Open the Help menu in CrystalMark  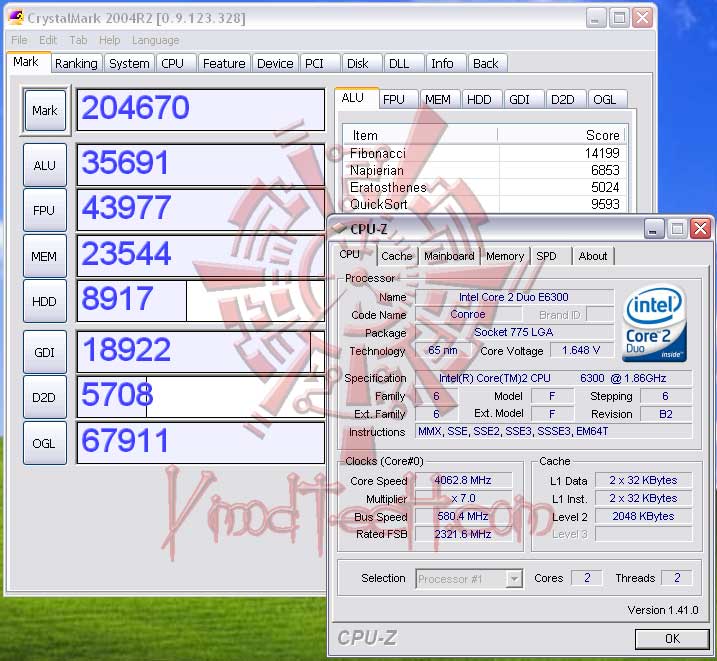pyautogui.click(x=109, y=40)
